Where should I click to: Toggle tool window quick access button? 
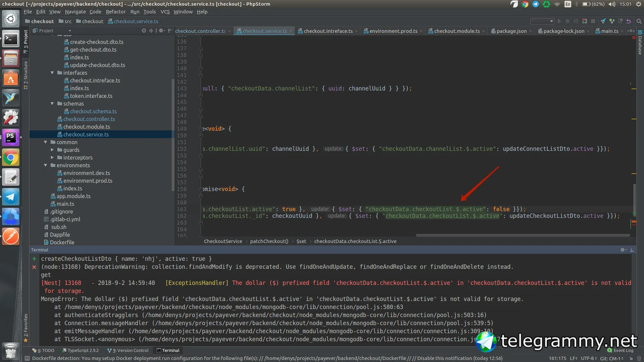tap(26, 358)
